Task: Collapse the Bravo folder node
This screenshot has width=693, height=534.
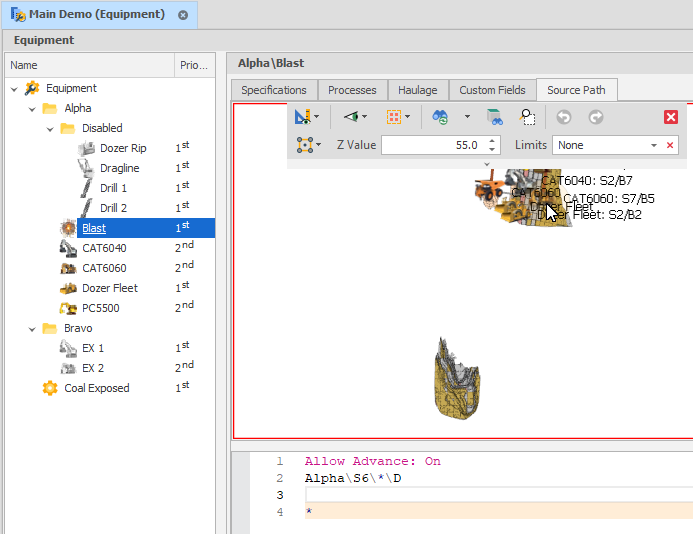Action: pos(32,328)
